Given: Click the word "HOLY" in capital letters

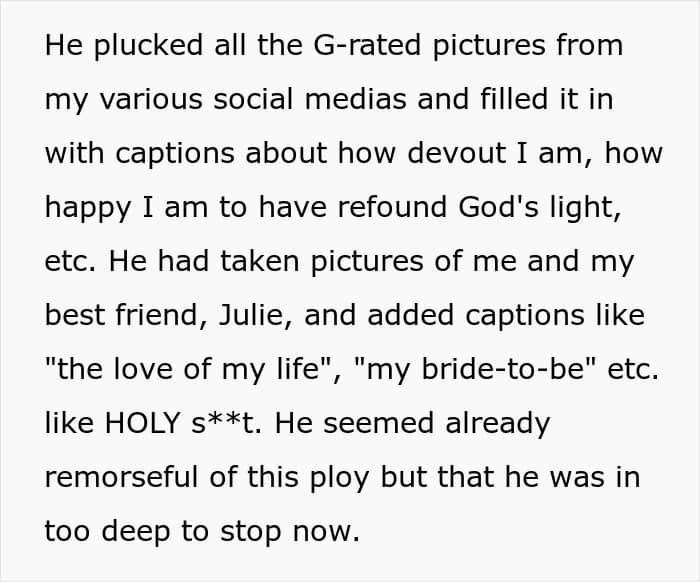Looking at the screenshot, I should point(142,423).
